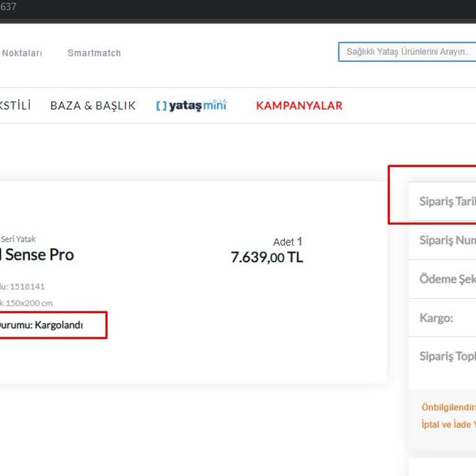This screenshot has height=476, width=476.
Task: Open the BAZA & BAŞLIK menu
Action: [x=93, y=105]
